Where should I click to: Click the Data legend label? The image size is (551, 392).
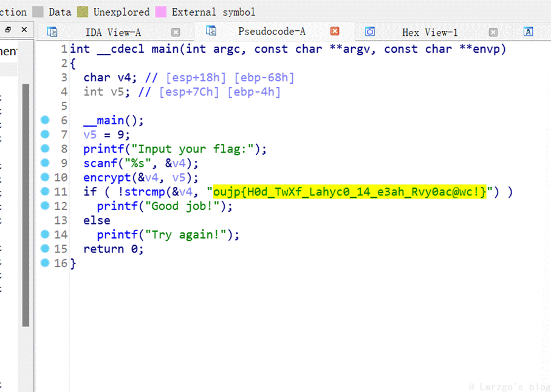click(x=60, y=12)
